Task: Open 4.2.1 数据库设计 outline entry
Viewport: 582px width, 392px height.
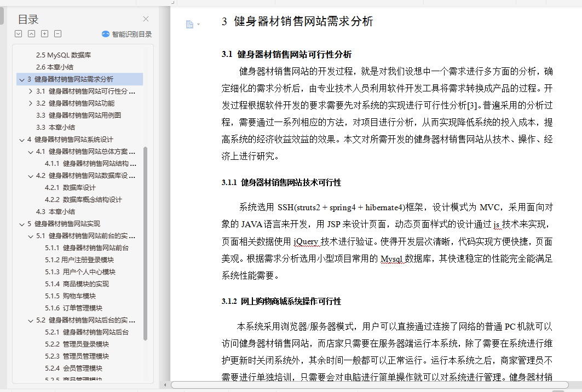Action: pyautogui.click(x=70, y=187)
